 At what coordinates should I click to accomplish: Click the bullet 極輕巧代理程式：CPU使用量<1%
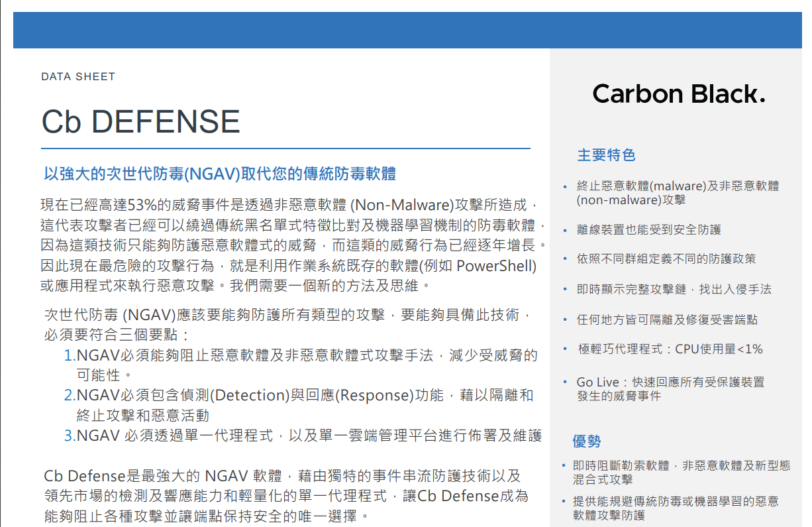pyautogui.click(x=670, y=349)
